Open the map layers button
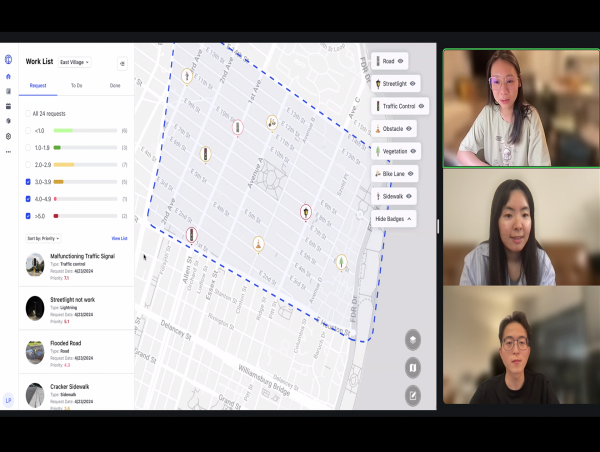 [x=413, y=339]
